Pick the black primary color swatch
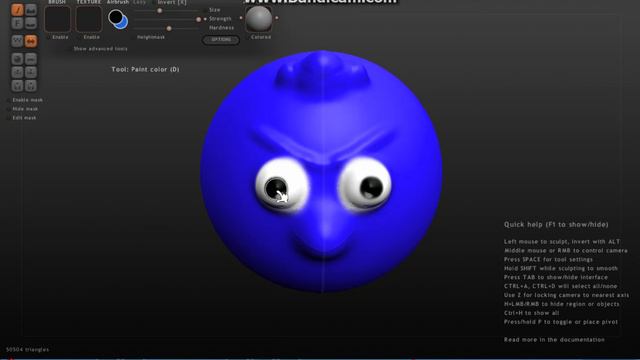The width and height of the screenshot is (640, 360). point(115,17)
